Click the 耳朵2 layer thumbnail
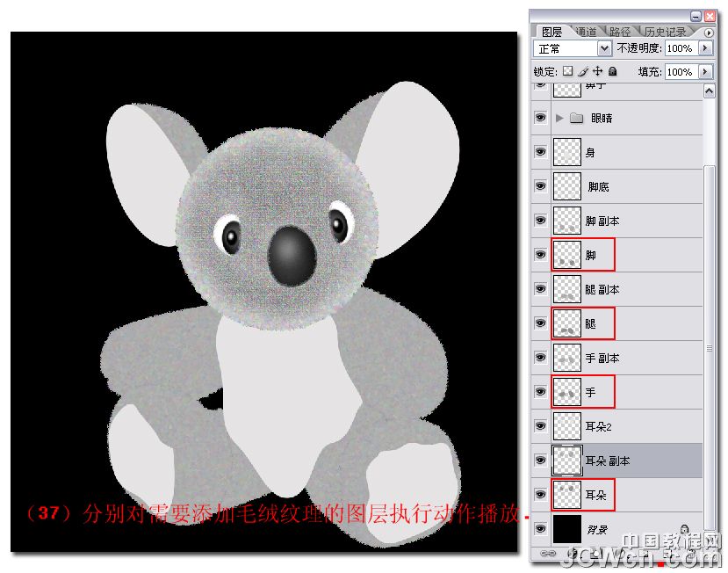Viewport: 728px width, 573px height. click(567, 426)
